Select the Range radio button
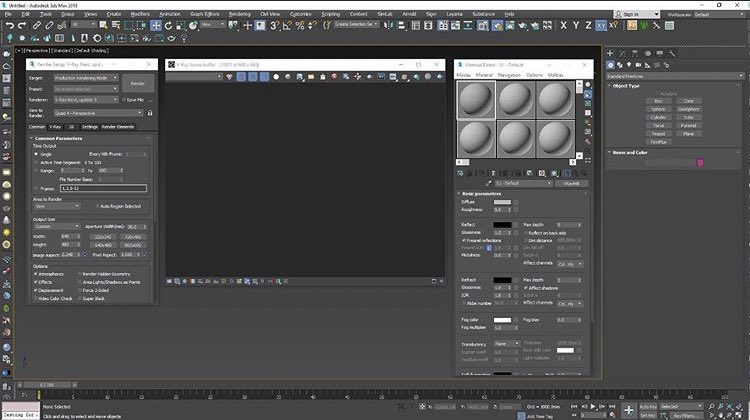This screenshot has width=750, height=420. 36,170
